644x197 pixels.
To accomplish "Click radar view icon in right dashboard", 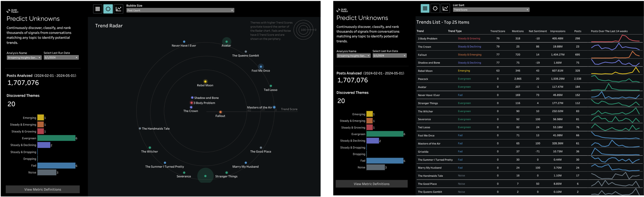I will click(435, 9).
